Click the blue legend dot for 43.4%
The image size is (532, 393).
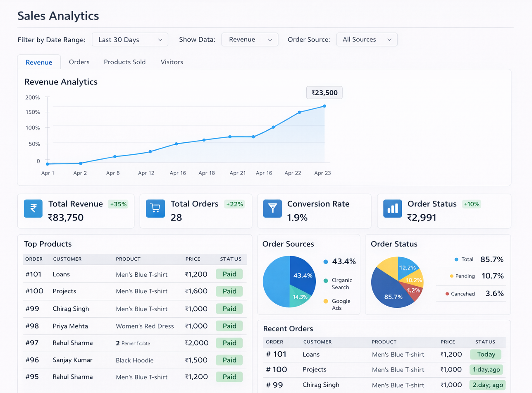[326, 262]
